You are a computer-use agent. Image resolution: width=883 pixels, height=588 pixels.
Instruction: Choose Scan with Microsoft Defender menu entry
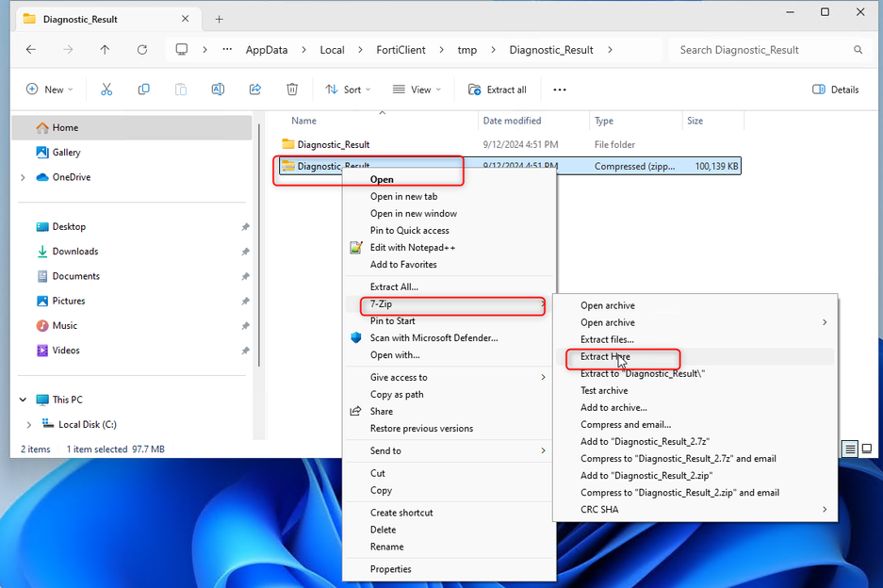pyautogui.click(x=433, y=338)
